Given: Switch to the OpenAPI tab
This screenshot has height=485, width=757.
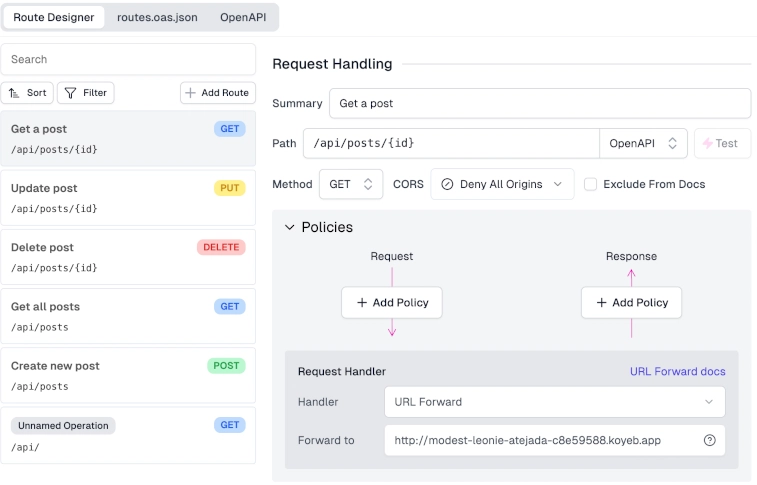Looking at the screenshot, I should (243, 17).
